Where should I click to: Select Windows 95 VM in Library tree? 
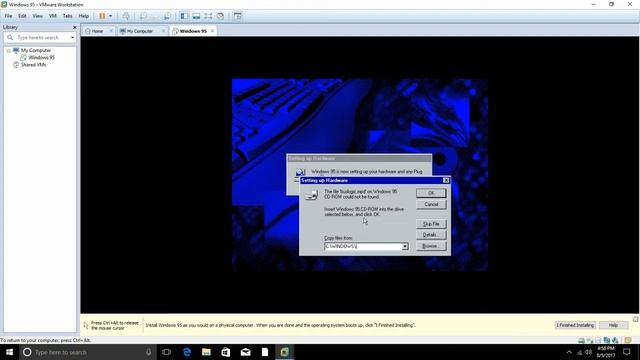pyautogui.click(x=41, y=58)
